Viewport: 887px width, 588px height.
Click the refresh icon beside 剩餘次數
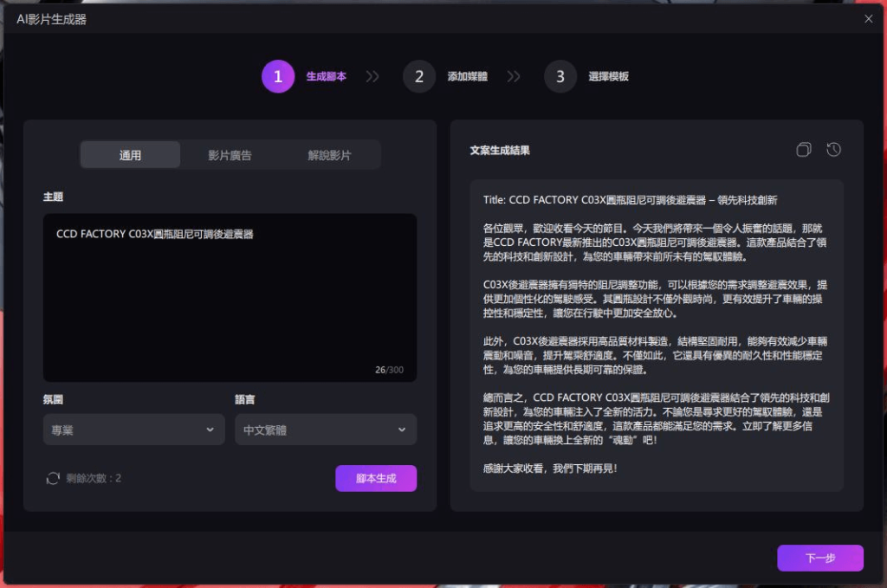pyautogui.click(x=53, y=478)
